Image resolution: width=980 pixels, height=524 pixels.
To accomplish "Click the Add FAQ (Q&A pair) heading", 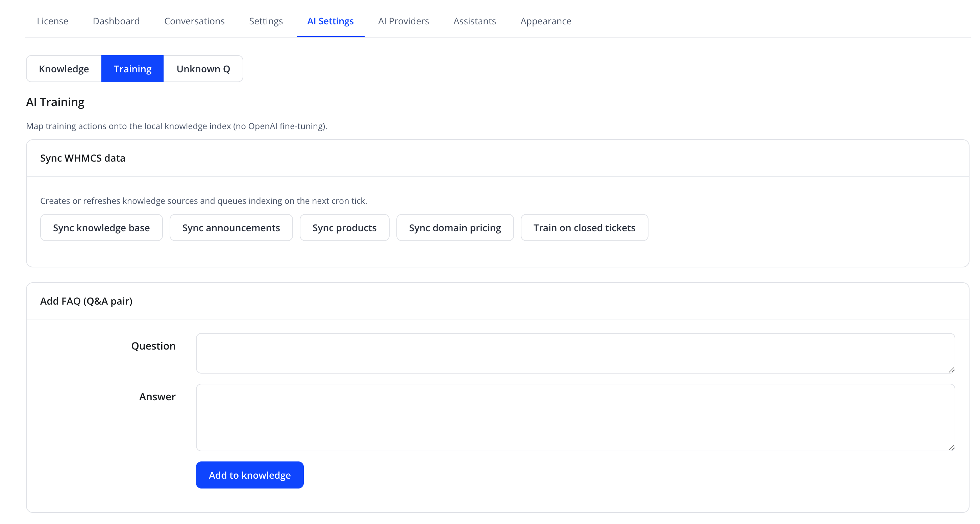I will (x=87, y=301).
